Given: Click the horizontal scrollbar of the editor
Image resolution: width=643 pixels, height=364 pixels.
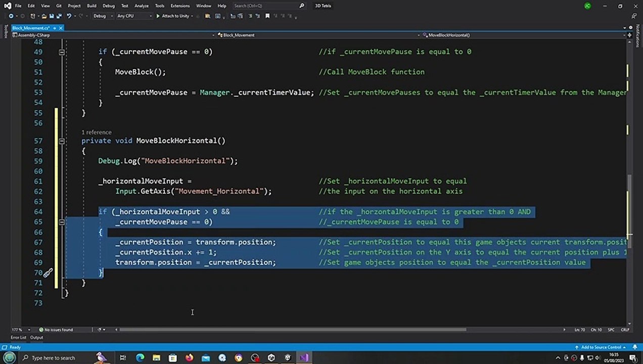Looking at the screenshot, I should coord(293,330).
